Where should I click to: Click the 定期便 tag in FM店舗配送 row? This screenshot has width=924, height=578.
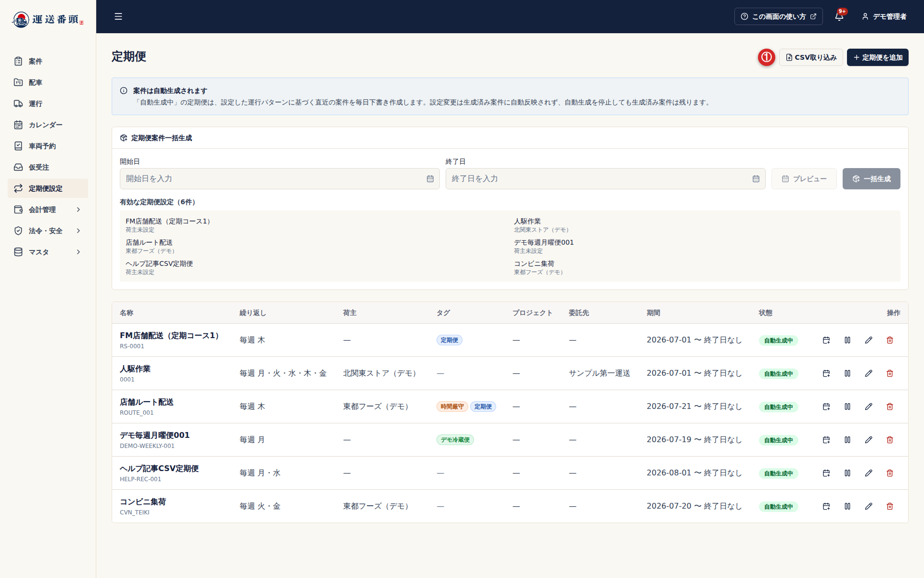pyautogui.click(x=449, y=340)
